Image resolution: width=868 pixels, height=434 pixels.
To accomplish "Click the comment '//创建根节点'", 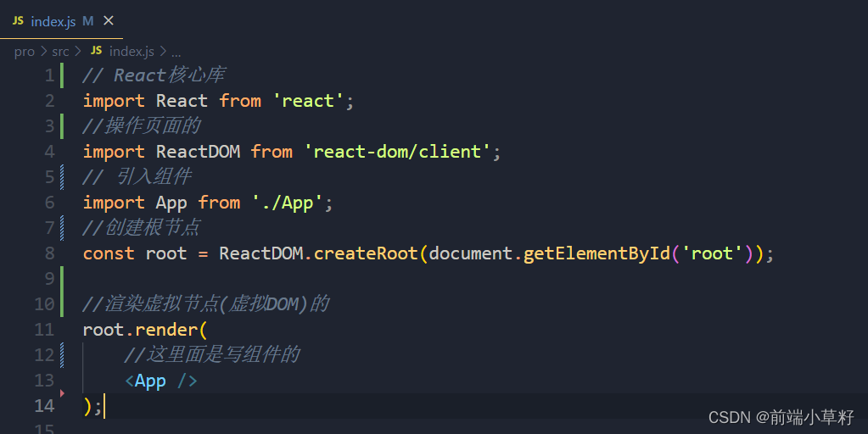I will [x=142, y=228].
